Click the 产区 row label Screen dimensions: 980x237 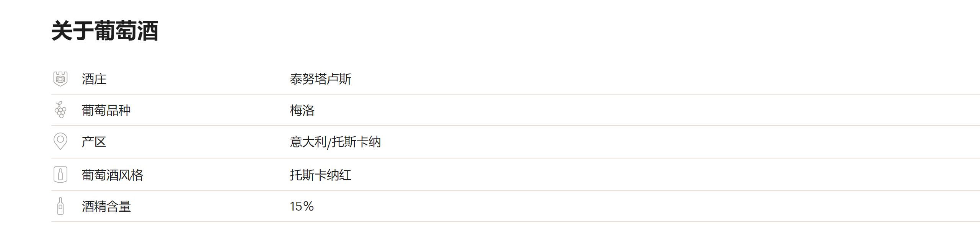[94, 142]
